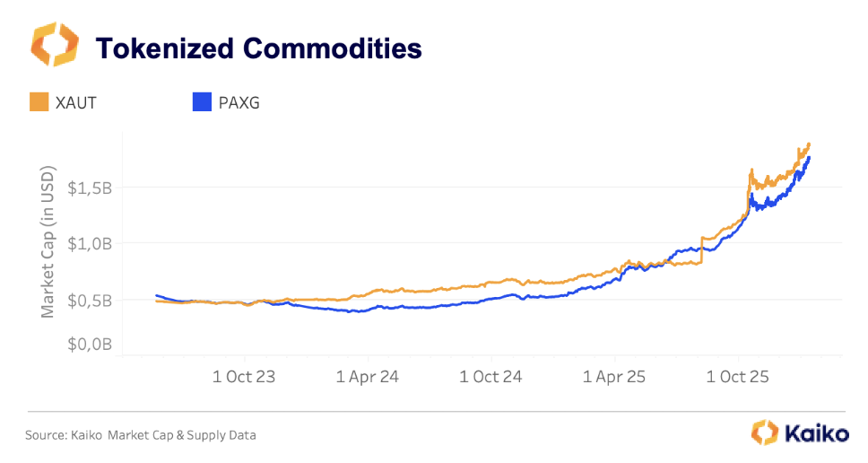Image resolution: width=868 pixels, height=463 pixels.
Task: Click the $1,5B y-axis label
Action: pos(90,188)
